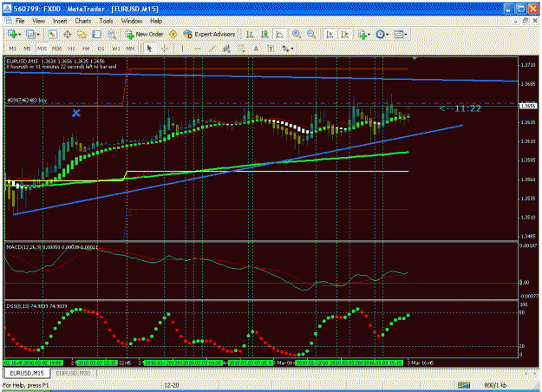Click the connection bars status icon
The image size is (542, 392).
click(464, 385)
